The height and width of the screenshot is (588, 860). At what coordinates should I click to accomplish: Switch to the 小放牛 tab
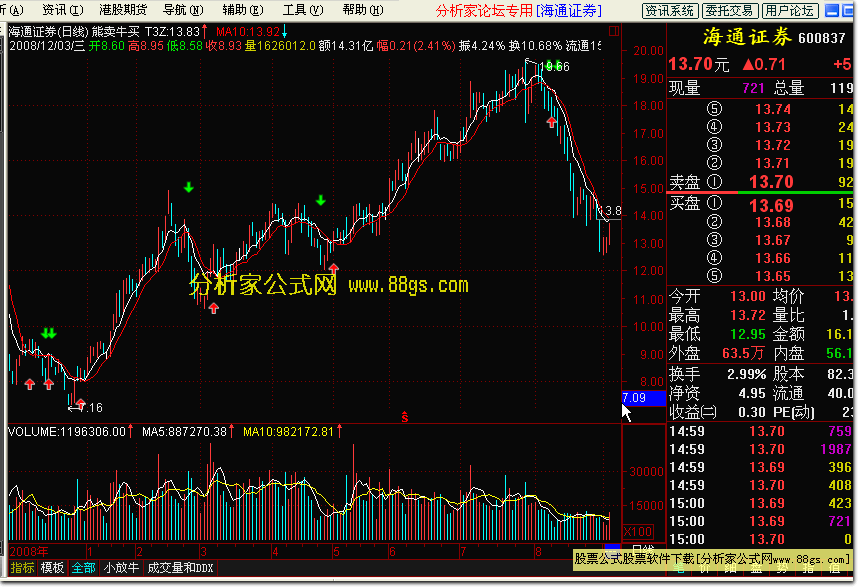121,568
